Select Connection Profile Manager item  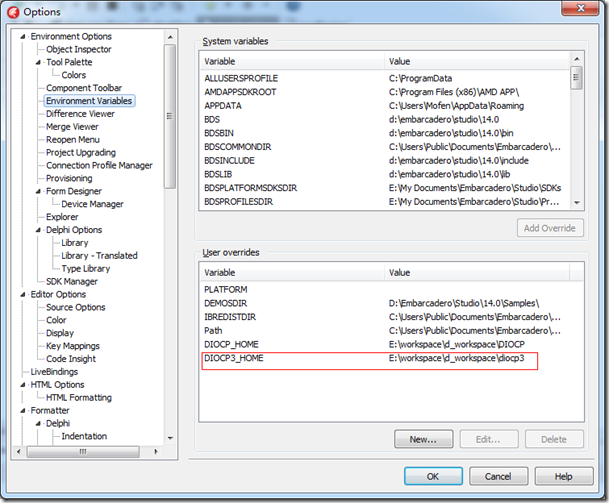point(99,165)
